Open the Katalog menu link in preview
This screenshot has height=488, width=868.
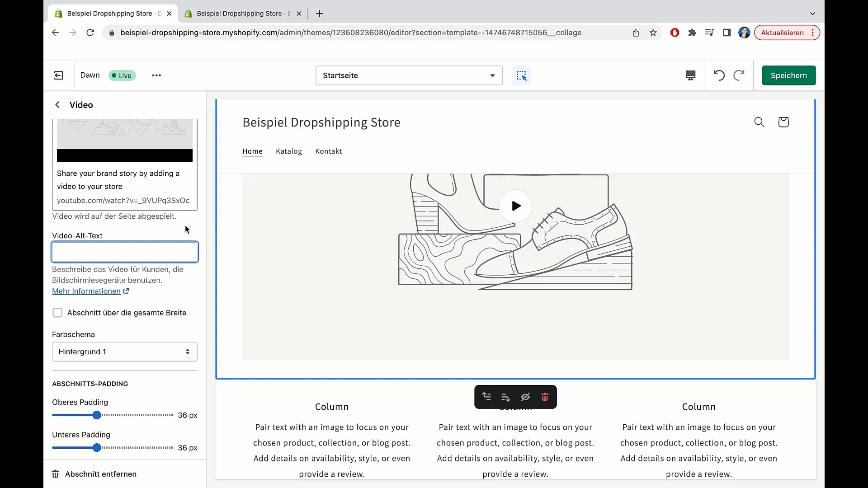click(289, 151)
